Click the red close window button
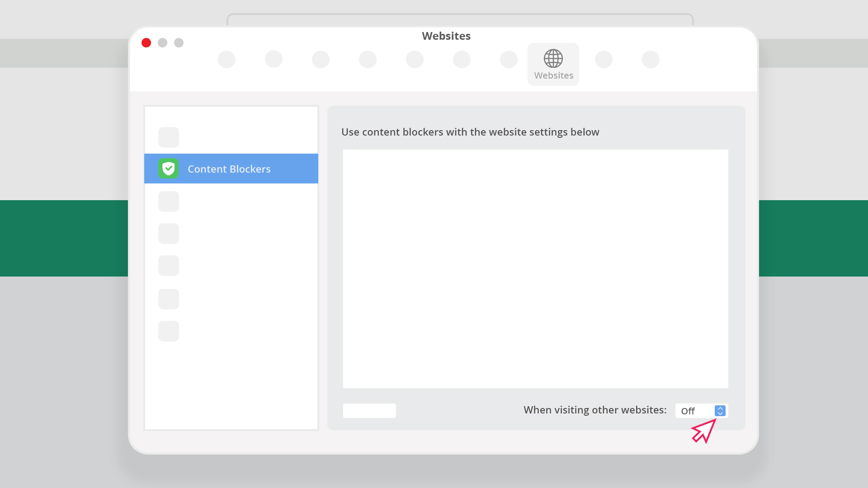 tap(146, 42)
